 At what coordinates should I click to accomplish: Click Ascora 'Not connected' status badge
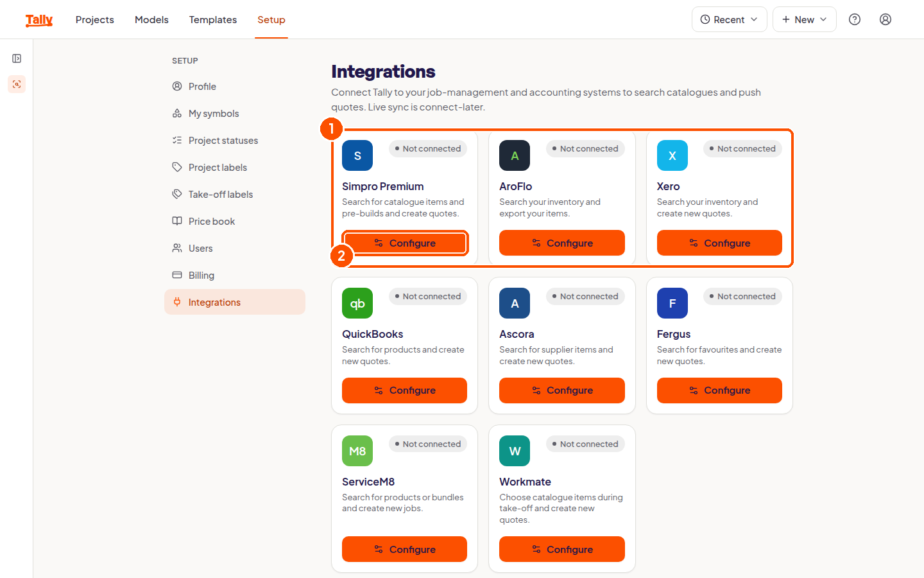tap(585, 296)
